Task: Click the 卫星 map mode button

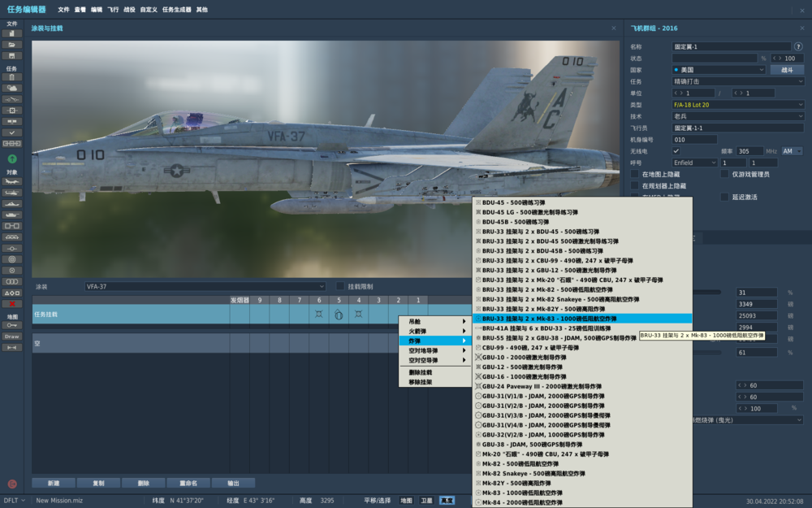Action: point(427,500)
